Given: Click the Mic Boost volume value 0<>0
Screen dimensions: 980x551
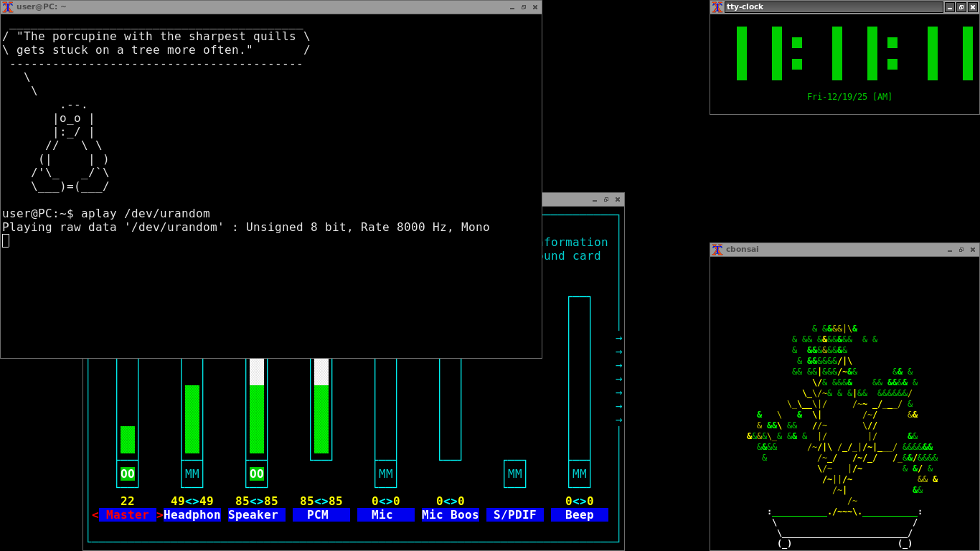Looking at the screenshot, I should 451,501.
